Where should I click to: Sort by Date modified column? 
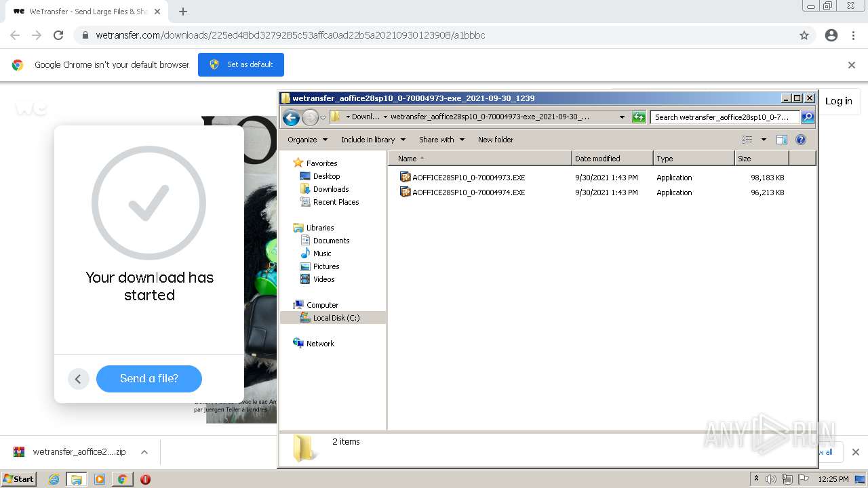pyautogui.click(x=613, y=159)
